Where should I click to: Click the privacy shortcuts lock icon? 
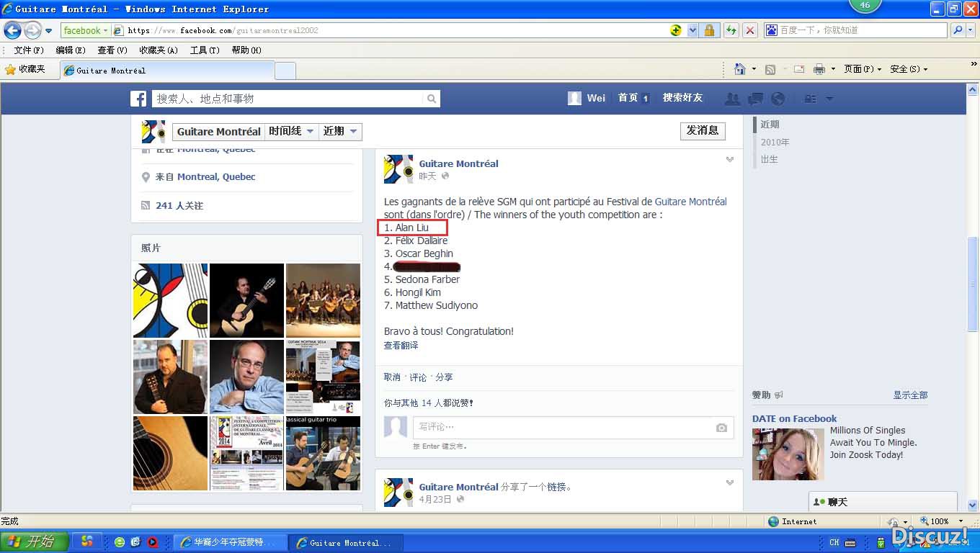point(811,99)
